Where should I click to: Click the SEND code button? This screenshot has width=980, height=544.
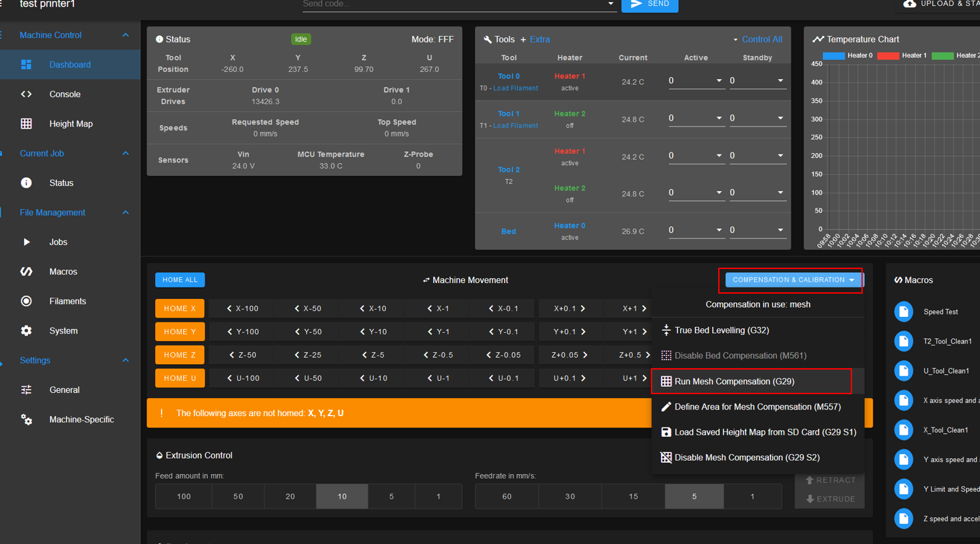click(x=650, y=5)
